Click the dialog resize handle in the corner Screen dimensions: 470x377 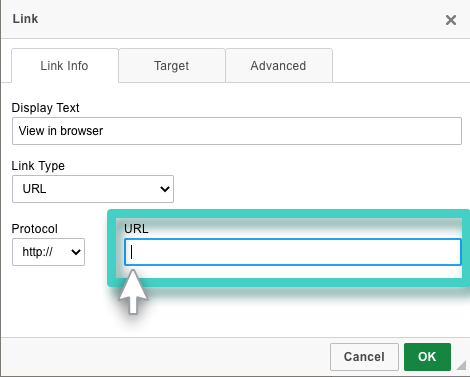pyautogui.click(x=461, y=365)
